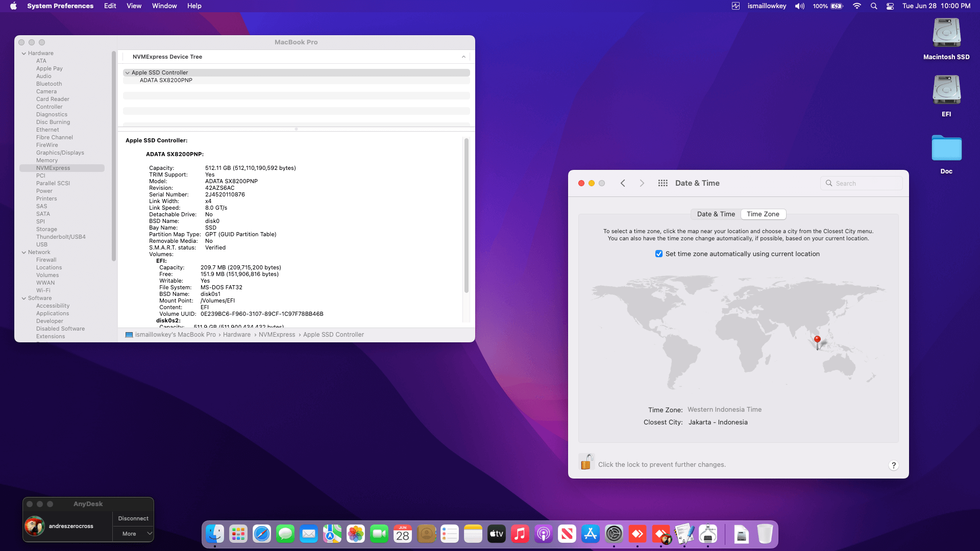The height and width of the screenshot is (551, 980).
Task: Open Podcasts app in the dock
Action: pyautogui.click(x=544, y=534)
